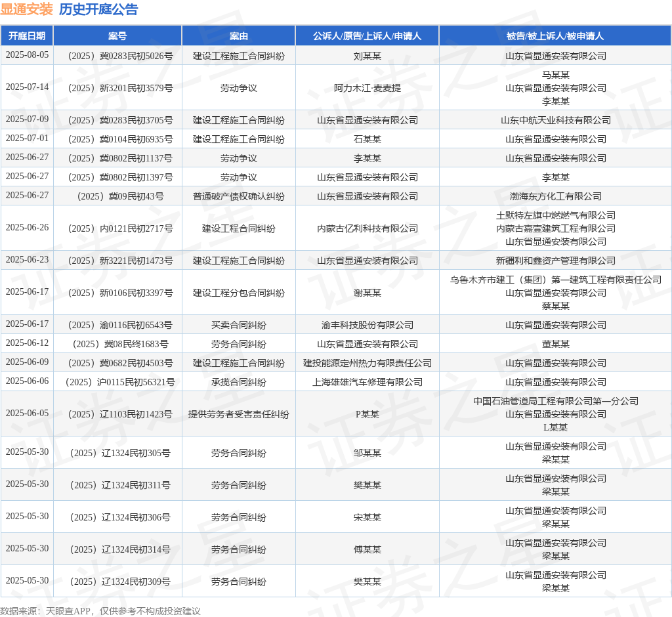Click plaintiff 上海雄雄汽车修理有限公司
The height and width of the screenshot is (617, 672).
(367, 382)
